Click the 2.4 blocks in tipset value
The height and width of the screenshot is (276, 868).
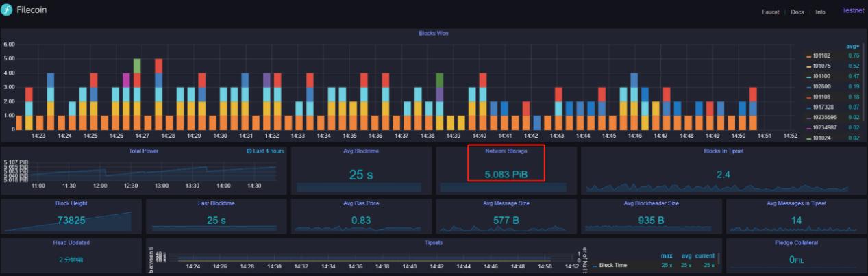click(723, 174)
